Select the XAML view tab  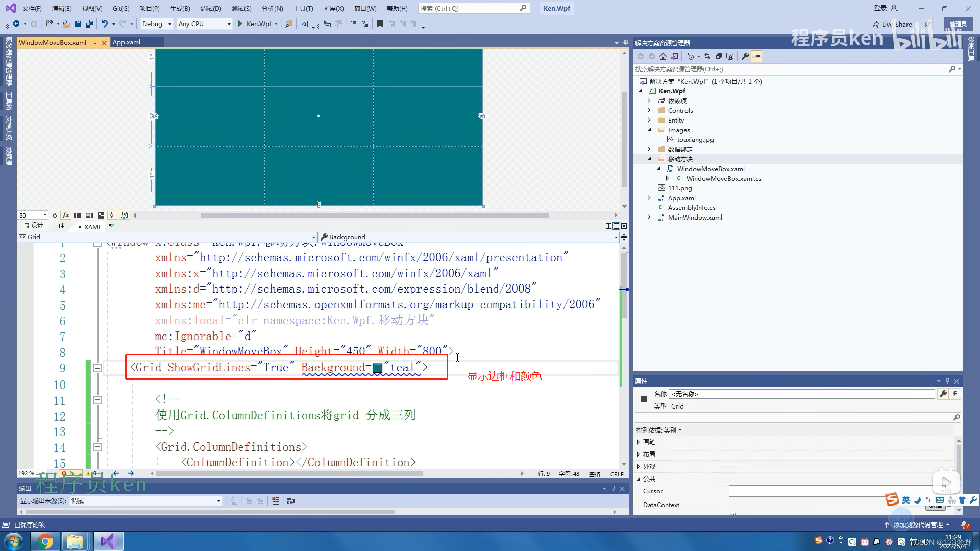tap(90, 227)
